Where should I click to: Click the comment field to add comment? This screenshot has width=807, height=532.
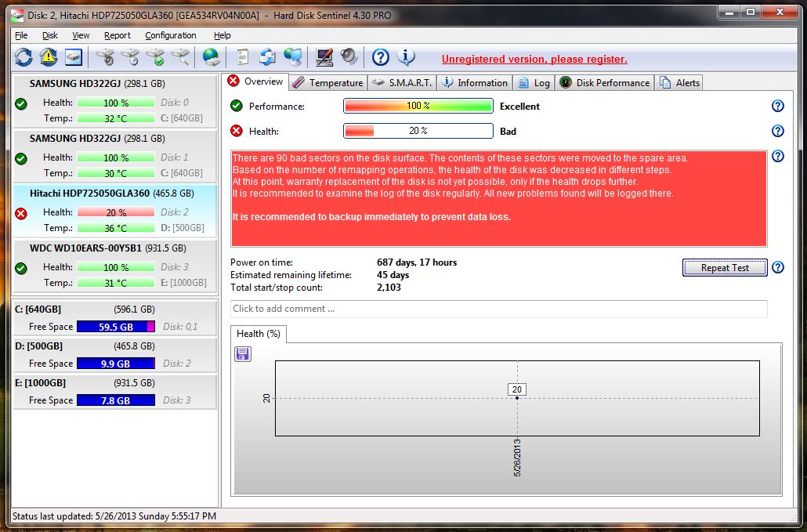[x=499, y=309]
